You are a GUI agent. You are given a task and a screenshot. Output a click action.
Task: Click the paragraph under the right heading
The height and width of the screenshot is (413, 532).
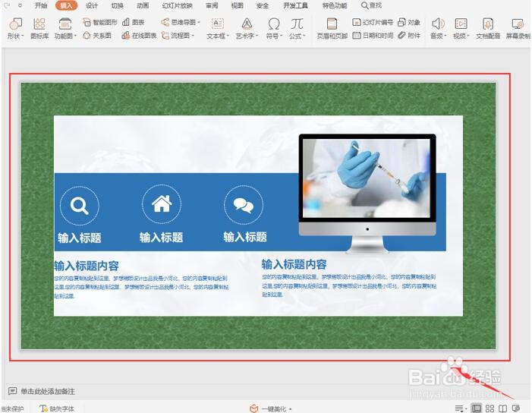(349, 285)
